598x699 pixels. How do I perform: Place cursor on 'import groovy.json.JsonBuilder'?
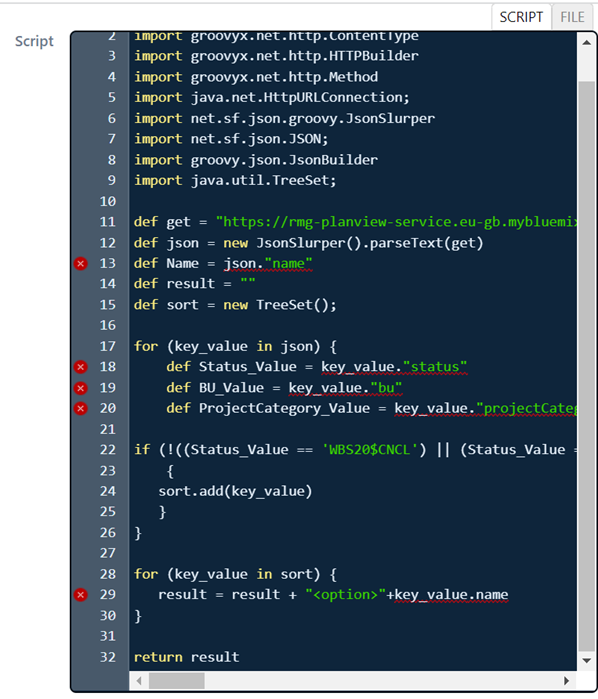[256, 160]
